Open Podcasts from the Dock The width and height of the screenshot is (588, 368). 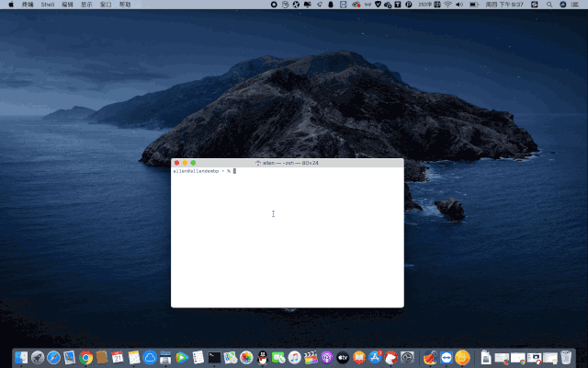[327, 357]
